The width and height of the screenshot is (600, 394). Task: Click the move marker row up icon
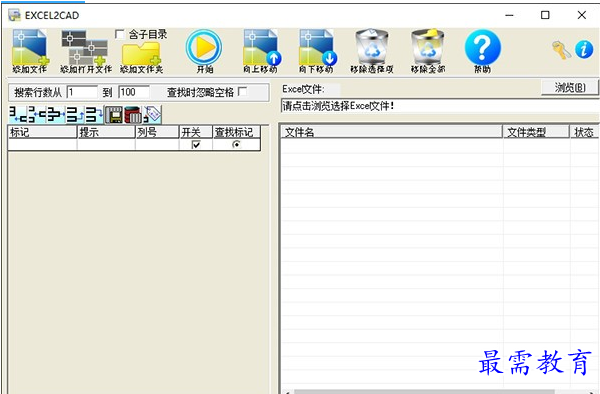(75, 115)
